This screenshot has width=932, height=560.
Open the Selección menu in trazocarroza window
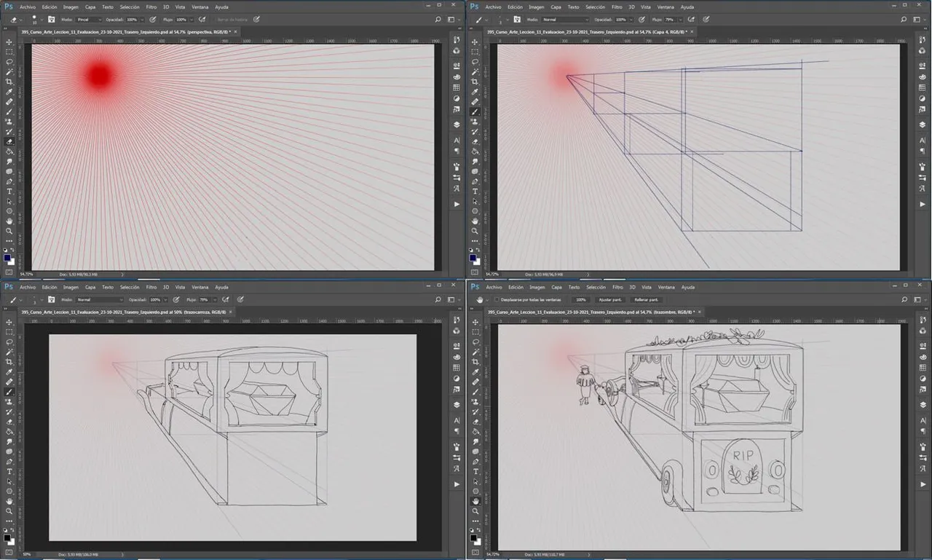(130, 287)
